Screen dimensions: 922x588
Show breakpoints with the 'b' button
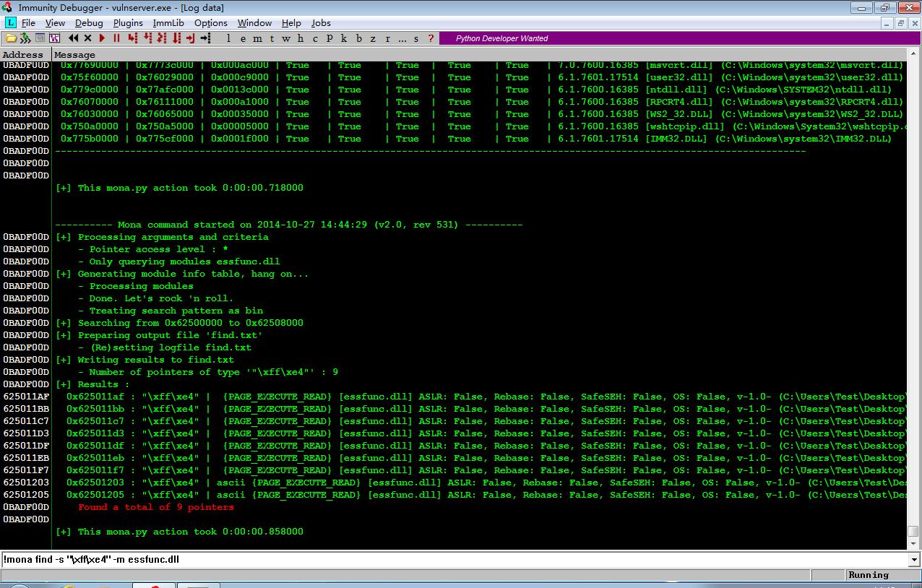click(x=358, y=38)
